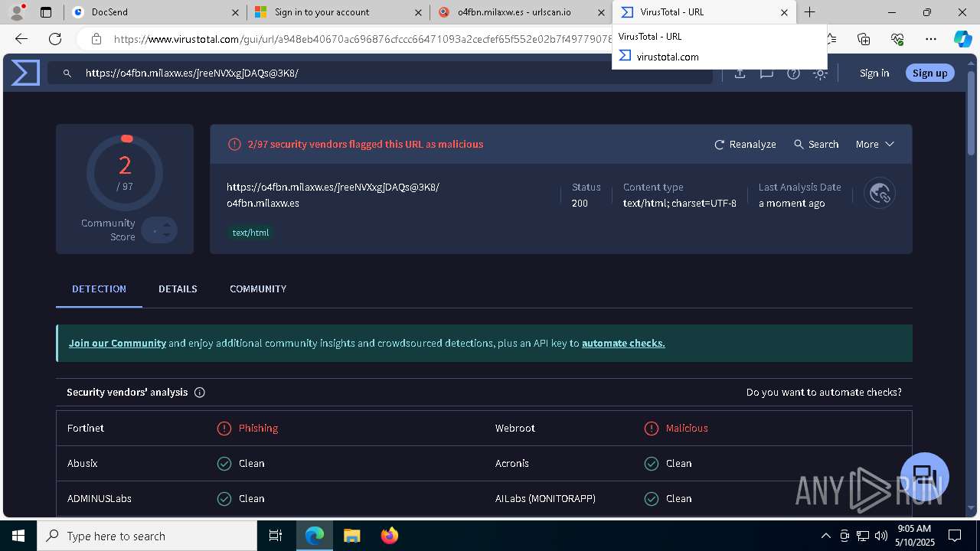Screen dimensions: 980x551
Task: Open the urlscan.io browser tab
Action: (x=521, y=12)
